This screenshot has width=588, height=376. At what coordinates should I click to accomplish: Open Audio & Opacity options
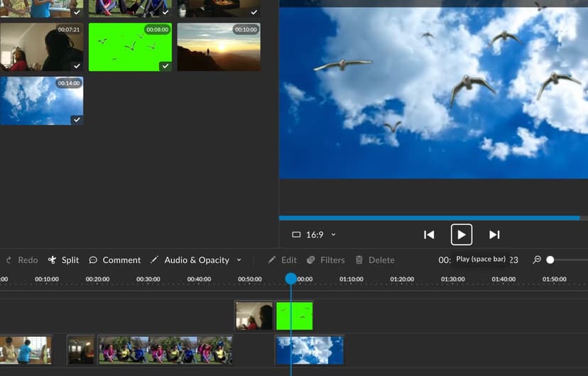pos(190,260)
